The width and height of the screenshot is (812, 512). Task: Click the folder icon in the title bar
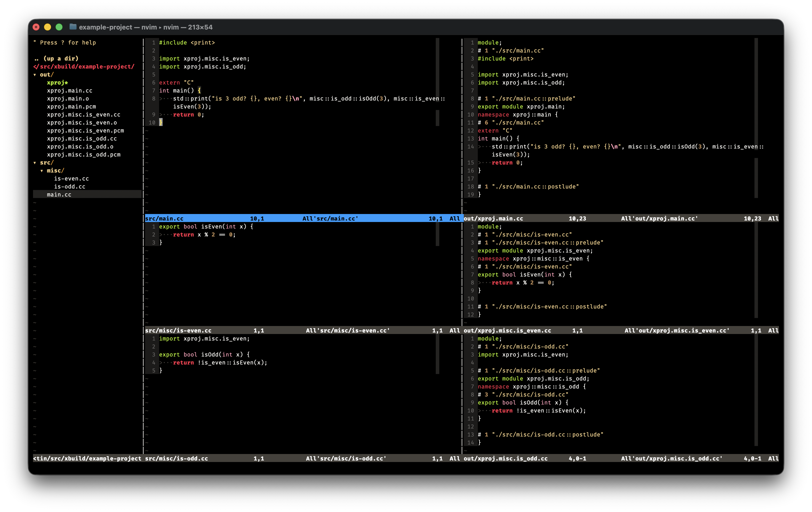click(73, 27)
